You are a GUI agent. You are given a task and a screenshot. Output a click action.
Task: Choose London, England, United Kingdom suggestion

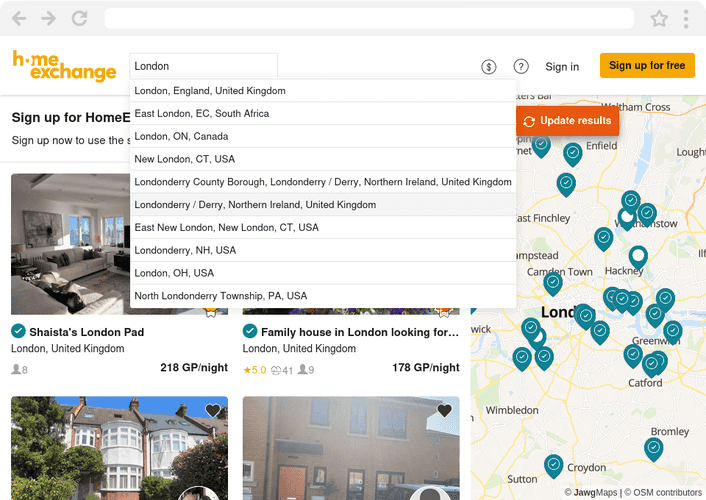pyautogui.click(x=323, y=91)
